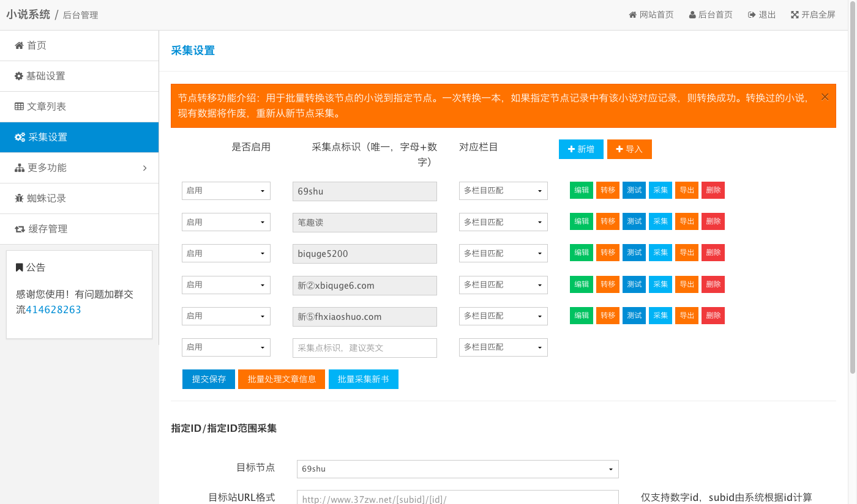Screen dimensions: 857x504
Task: Open the 启用 dropdown for 69shu
Action: (x=226, y=191)
